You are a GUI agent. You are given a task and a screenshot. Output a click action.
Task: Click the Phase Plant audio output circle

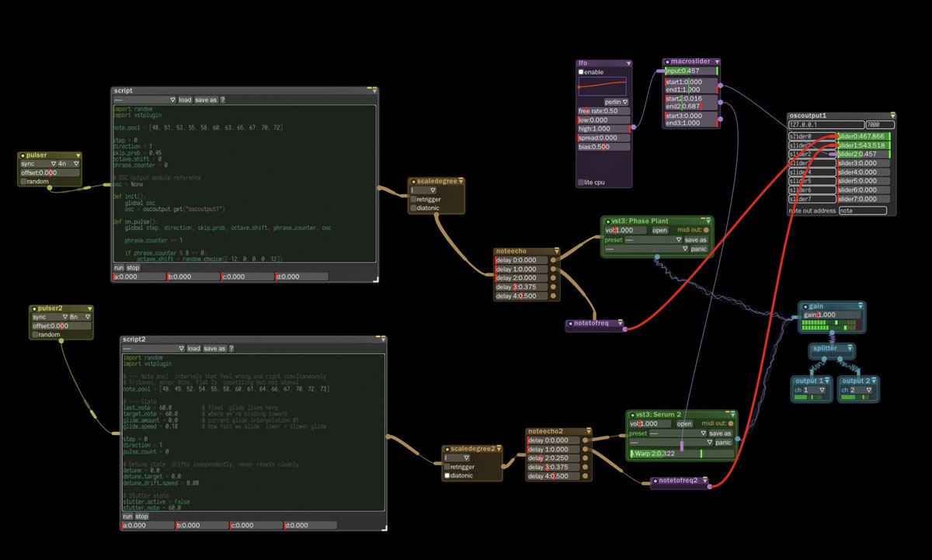657,257
